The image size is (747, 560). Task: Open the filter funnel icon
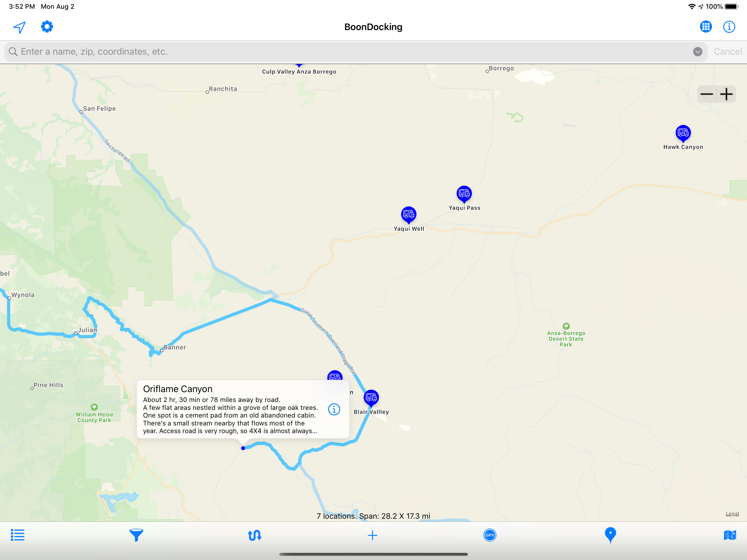pos(136,535)
